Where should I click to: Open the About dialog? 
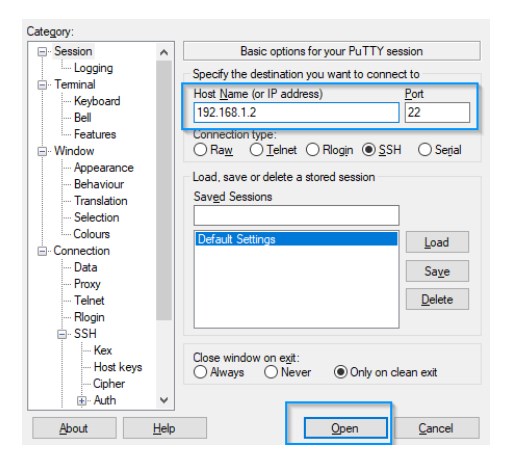pyautogui.click(x=74, y=428)
